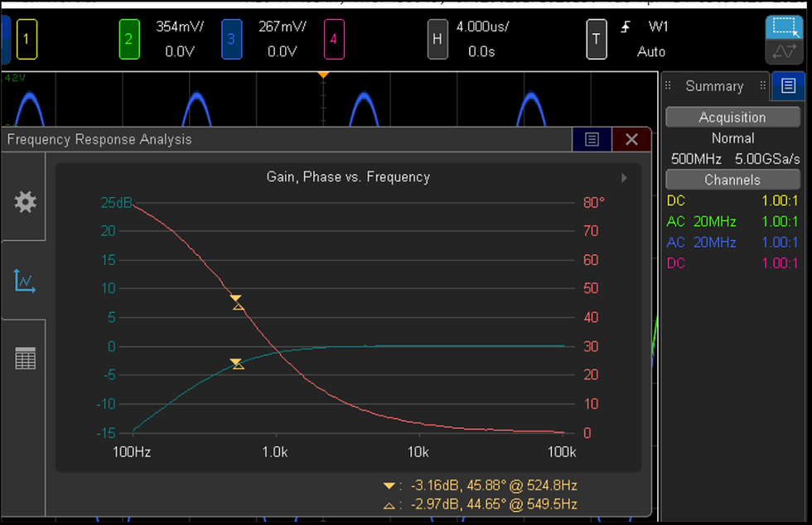Click the Normal acquisition mode text
Screen dimensions: 812x525
coord(732,138)
